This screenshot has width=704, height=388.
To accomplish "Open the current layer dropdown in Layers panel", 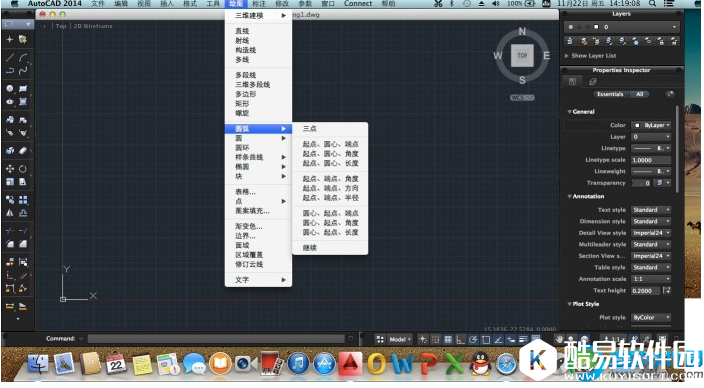I will point(621,27).
